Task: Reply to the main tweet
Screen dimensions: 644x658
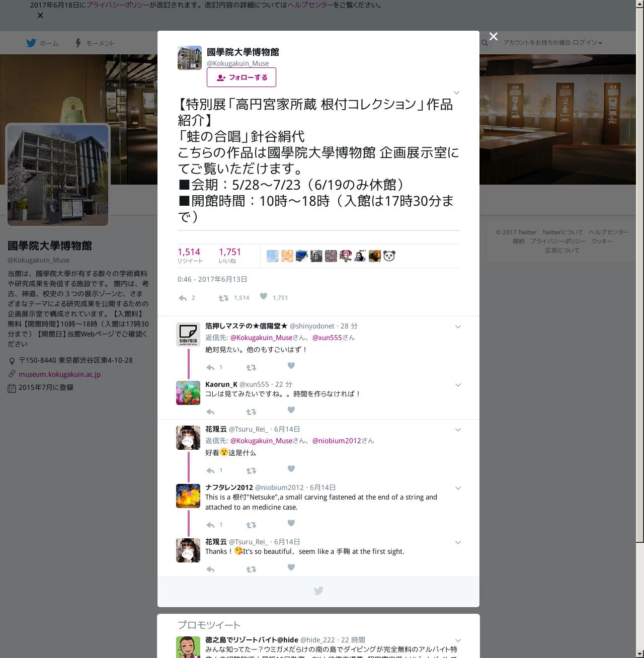Action: point(183,298)
